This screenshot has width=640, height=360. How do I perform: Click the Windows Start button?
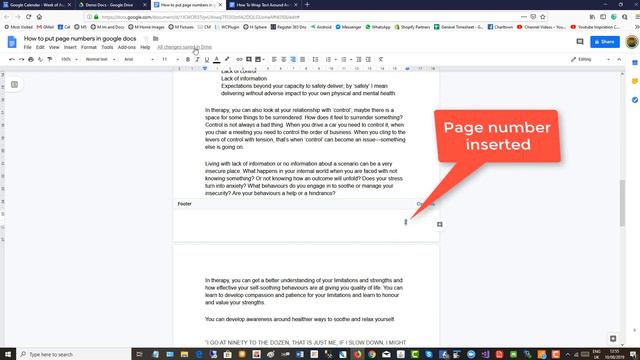click(x=8, y=354)
